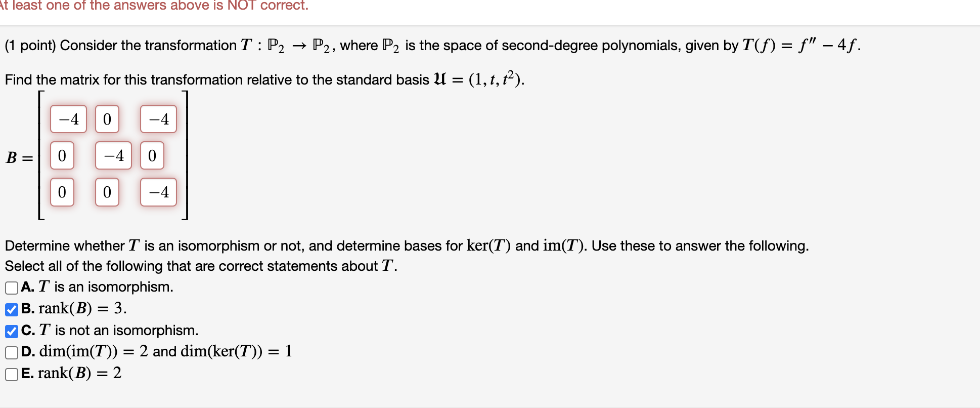Click the bottom row middle entry showing 0
The width and height of the screenshot is (980, 408).
pyautogui.click(x=107, y=192)
